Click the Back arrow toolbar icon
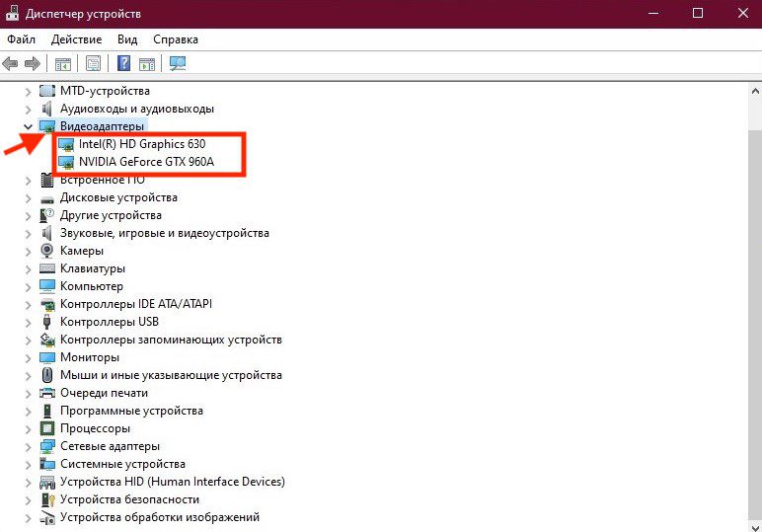 click(x=10, y=63)
